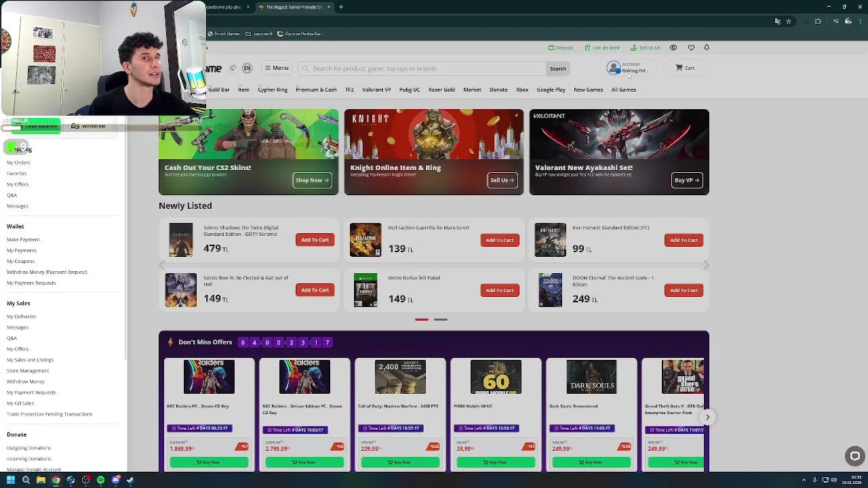Add Metro Redux to cart

pos(499,290)
